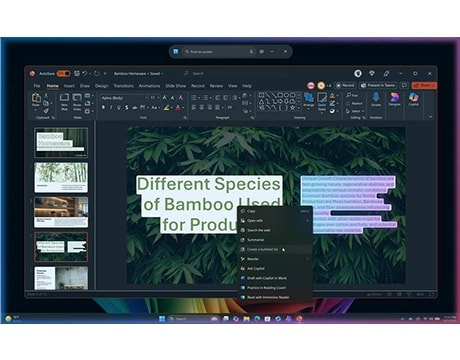The width and height of the screenshot is (460, 360).
Task: Open the File menu
Action: [37, 86]
